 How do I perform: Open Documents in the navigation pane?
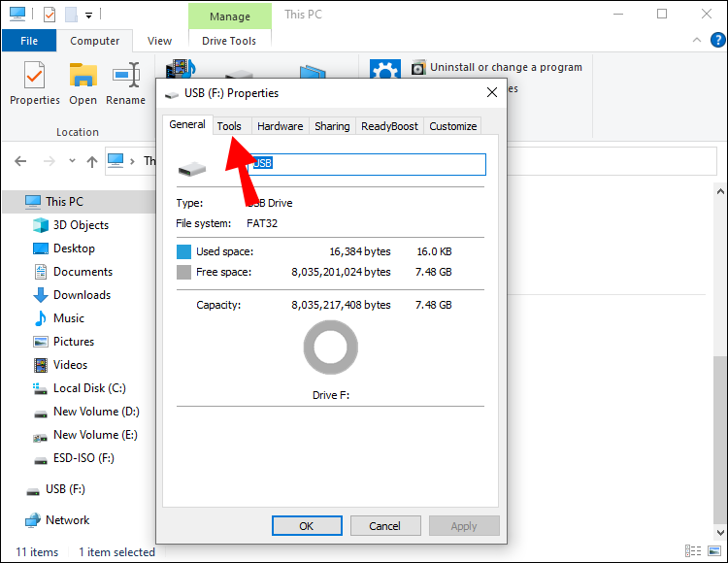pos(73,272)
